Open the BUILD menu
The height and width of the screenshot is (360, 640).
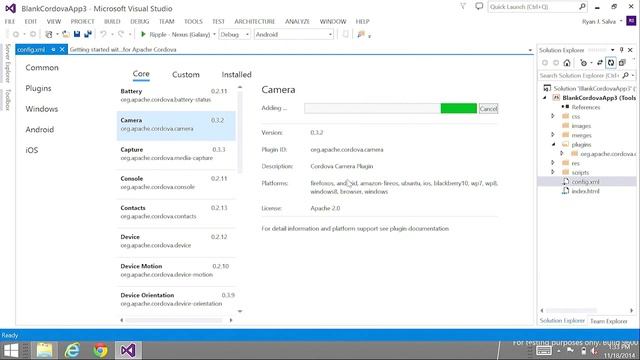click(112, 21)
